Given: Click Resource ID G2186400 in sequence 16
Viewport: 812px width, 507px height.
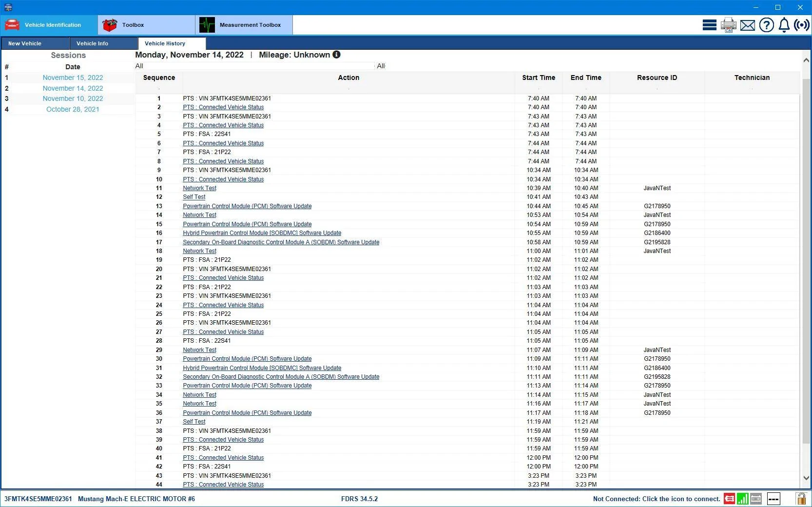Looking at the screenshot, I should pyautogui.click(x=657, y=233).
